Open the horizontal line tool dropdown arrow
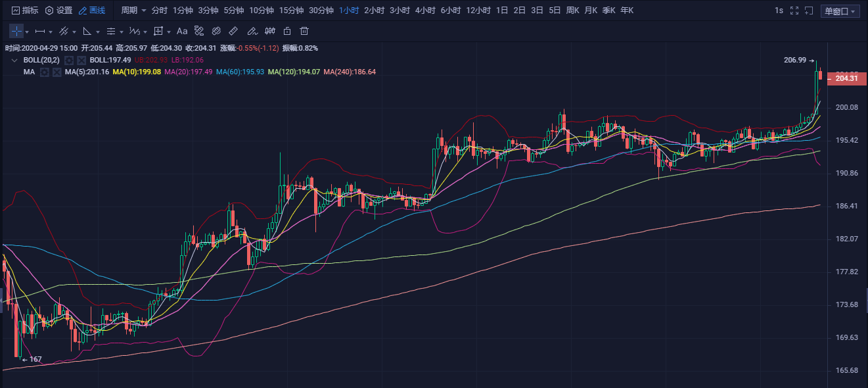 point(51,32)
